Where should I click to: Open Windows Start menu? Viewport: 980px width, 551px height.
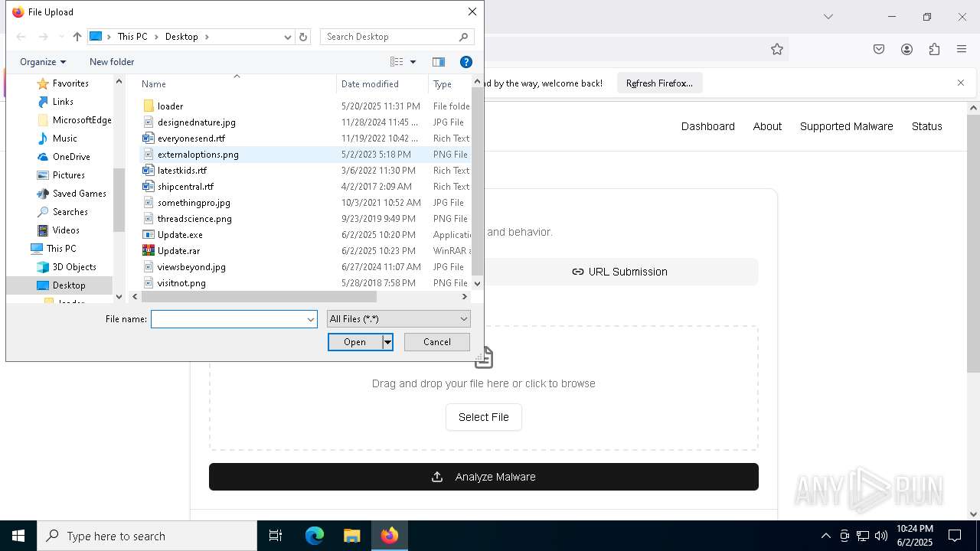pos(18,536)
